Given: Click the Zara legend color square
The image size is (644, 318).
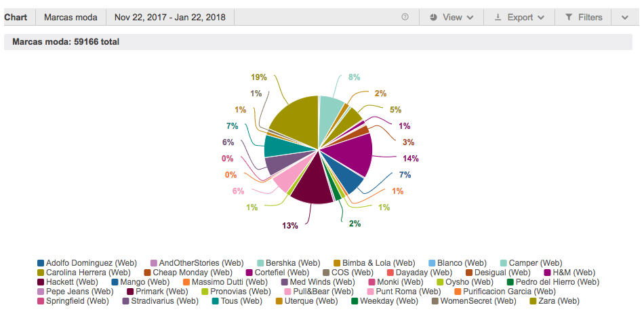Looking at the screenshot, I should (x=533, y=301).
